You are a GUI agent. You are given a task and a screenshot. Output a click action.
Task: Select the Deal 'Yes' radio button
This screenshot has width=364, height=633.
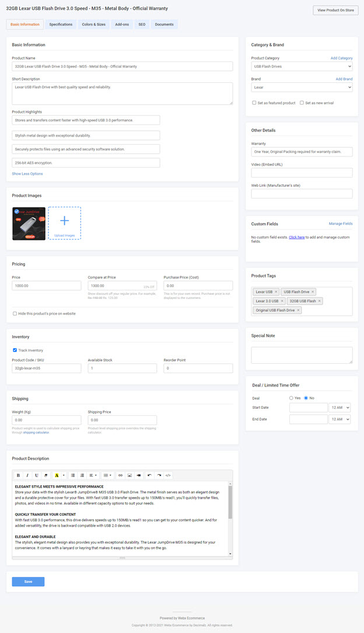pyautogui.click(x=291, y=398)
